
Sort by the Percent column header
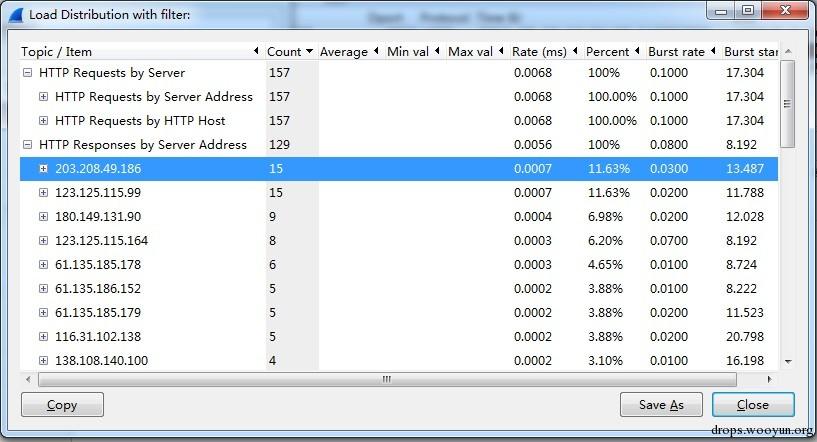coord(613,52)
